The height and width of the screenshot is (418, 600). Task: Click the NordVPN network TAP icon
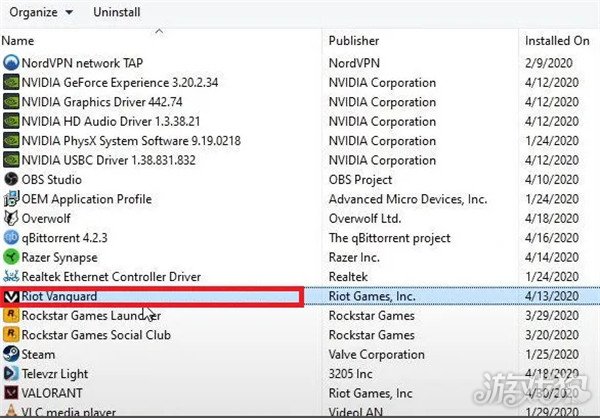11,63
